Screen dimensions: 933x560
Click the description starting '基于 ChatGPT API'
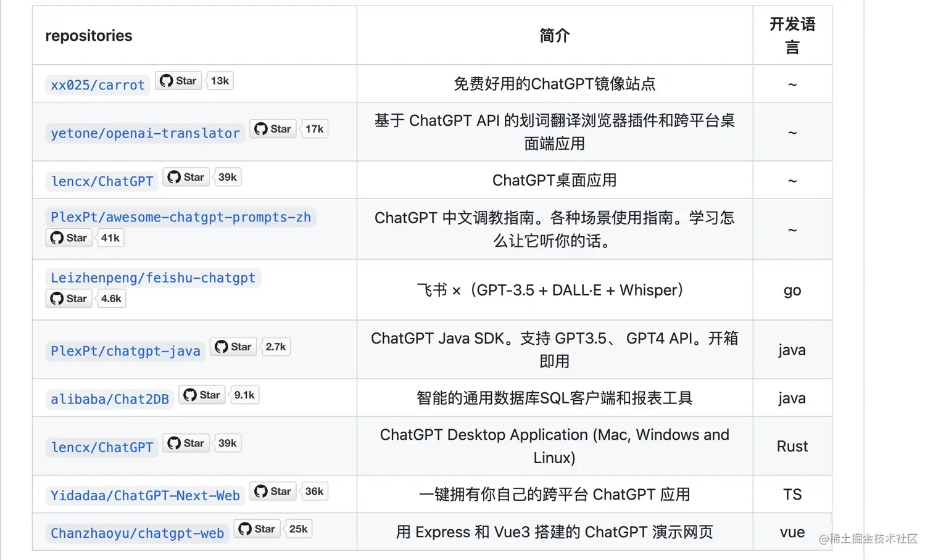click(x=554, y=132)
